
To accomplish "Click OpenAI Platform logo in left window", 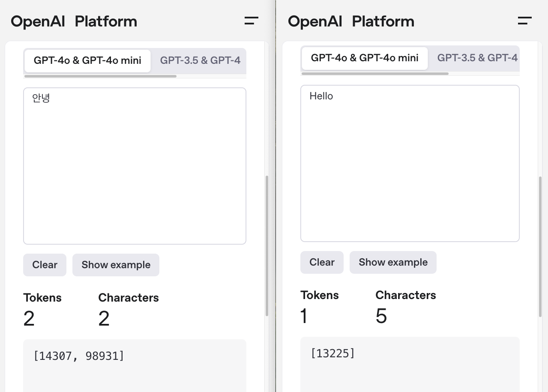I will pyautogui.click(x=74, y=21).
